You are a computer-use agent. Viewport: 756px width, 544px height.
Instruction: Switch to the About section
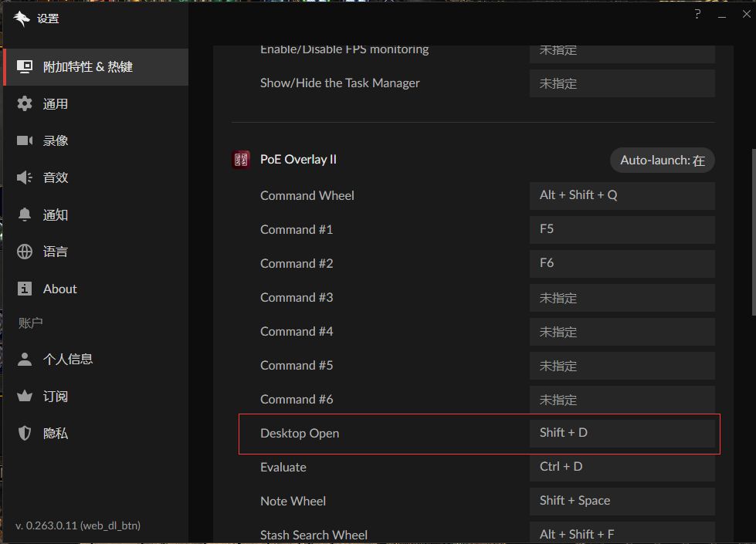(x=60, y=289)
